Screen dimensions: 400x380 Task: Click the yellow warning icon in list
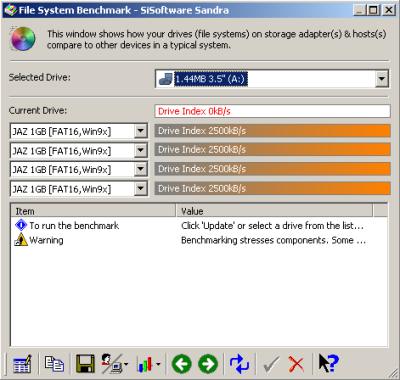coord(21,240)
